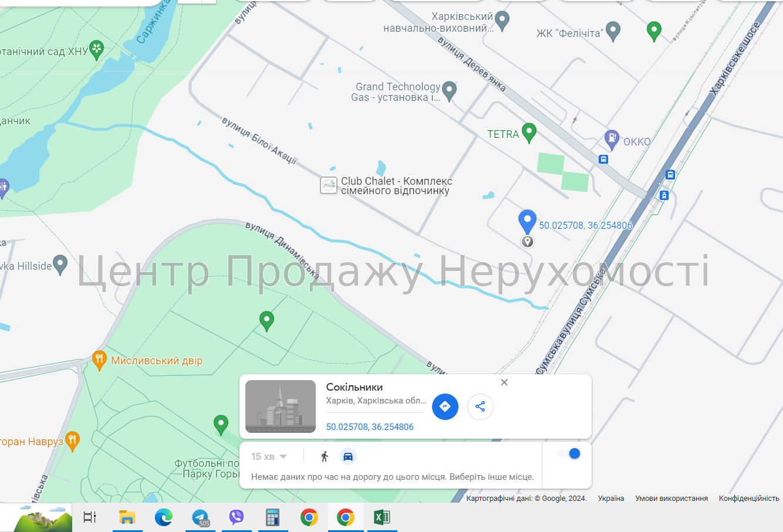This screenshot has width=783, height=532.
Task: Click the Мисливський двір label
Action: 157,361
